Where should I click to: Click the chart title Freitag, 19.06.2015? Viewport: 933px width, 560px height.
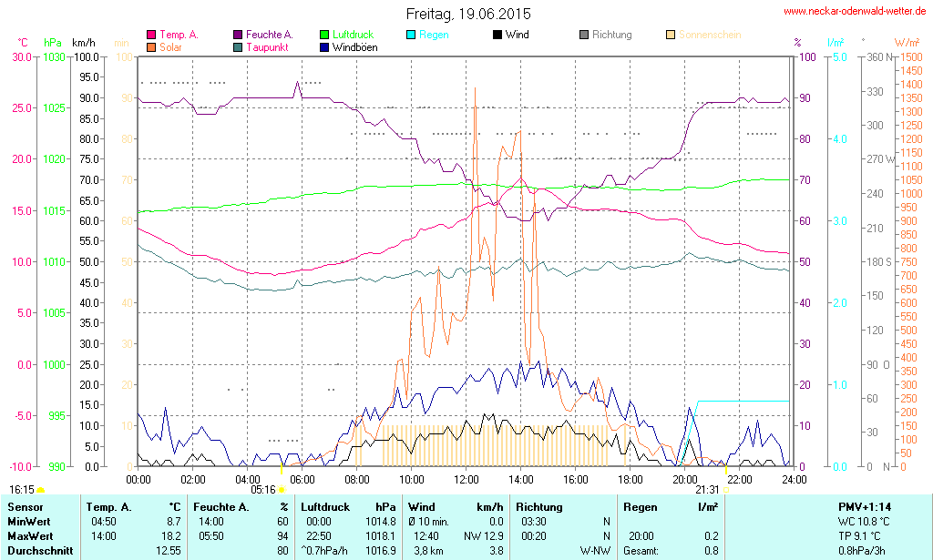[467, 15]
